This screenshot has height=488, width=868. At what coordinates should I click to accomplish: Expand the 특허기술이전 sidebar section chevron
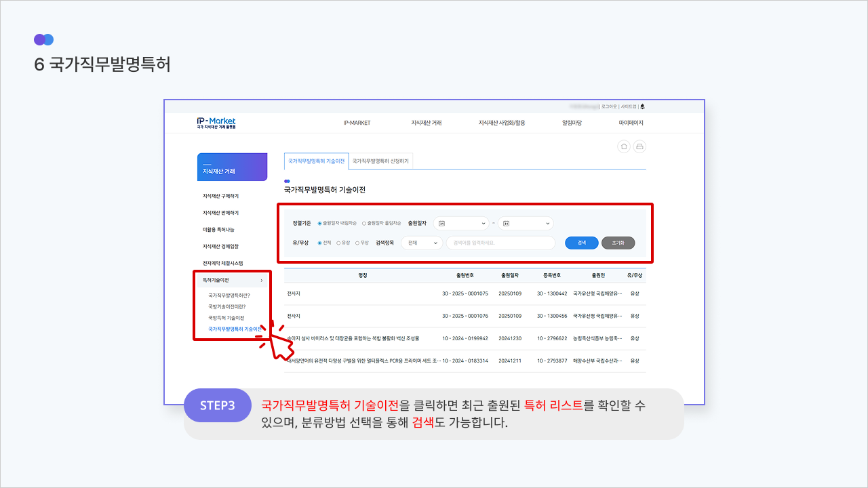262,280
